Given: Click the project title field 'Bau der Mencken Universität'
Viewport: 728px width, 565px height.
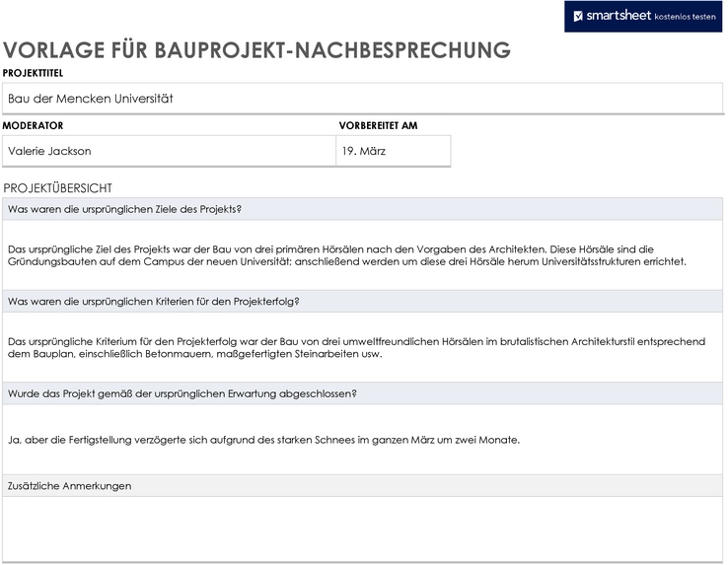Looking at the screenshot, I should 363,99.
